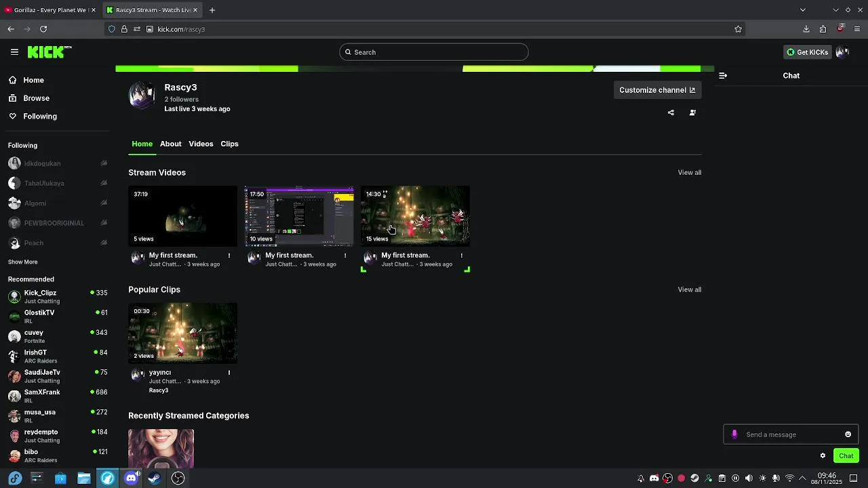Click View all for Stream Videos

click(690, 172)
